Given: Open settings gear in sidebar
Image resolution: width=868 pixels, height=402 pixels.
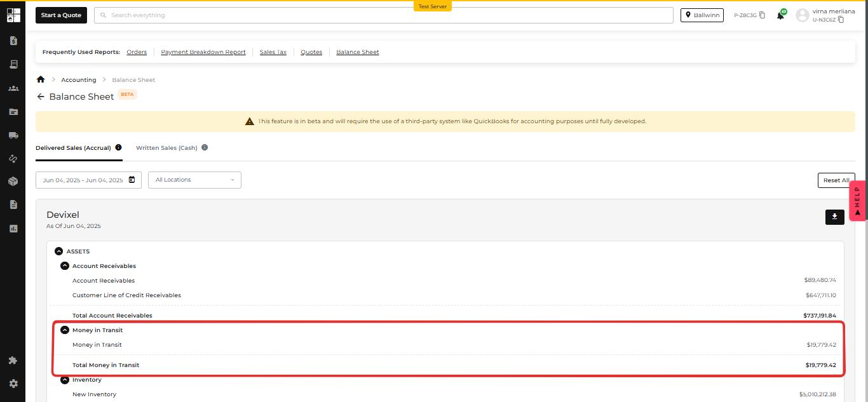Looking at the screenshot, I should pos(13,384).
